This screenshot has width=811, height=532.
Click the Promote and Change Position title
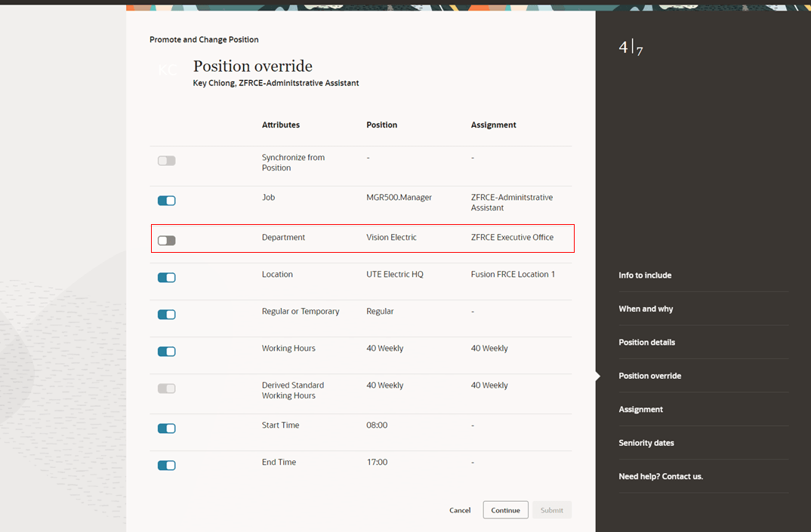pyautogui.click(x=204, y=40)
